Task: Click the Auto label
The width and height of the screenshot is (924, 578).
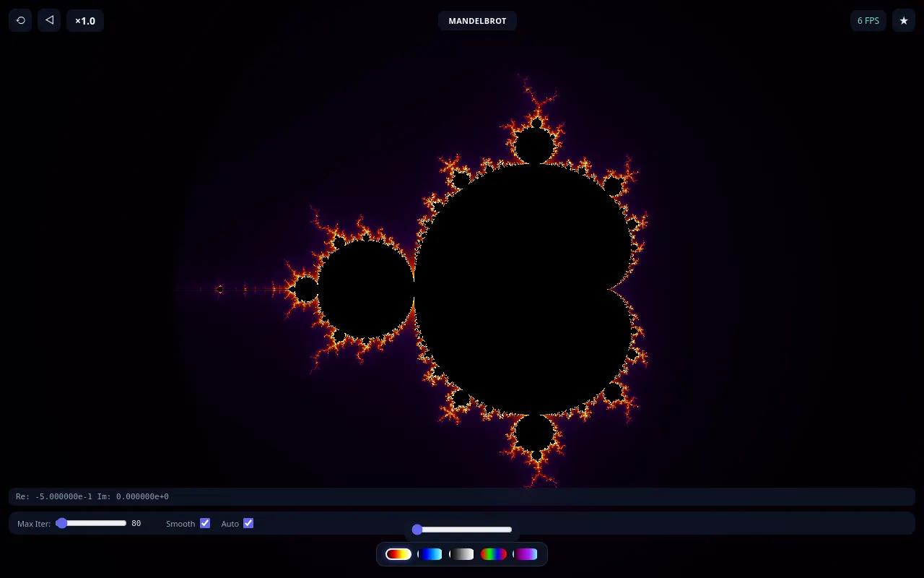Action: pos(230,524)
